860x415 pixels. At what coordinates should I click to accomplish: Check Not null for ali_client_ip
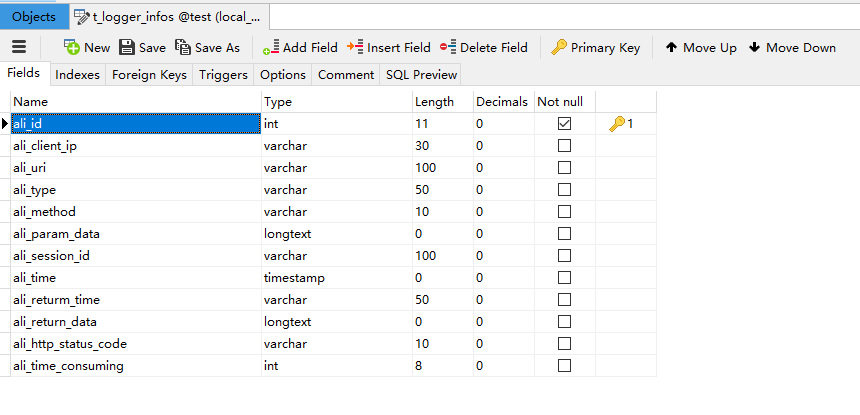(564, 146)
